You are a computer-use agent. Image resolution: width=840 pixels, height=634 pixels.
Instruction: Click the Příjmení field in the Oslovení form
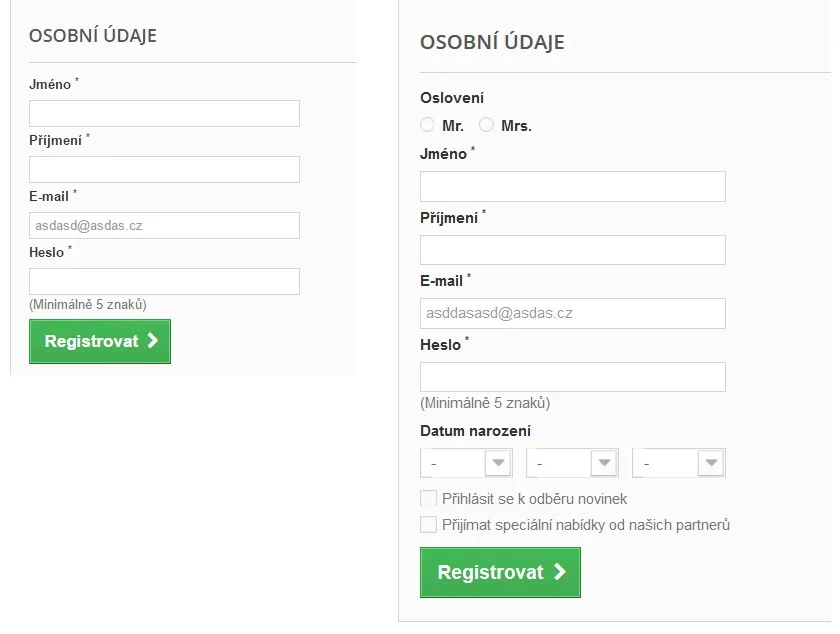pos(572,250)
